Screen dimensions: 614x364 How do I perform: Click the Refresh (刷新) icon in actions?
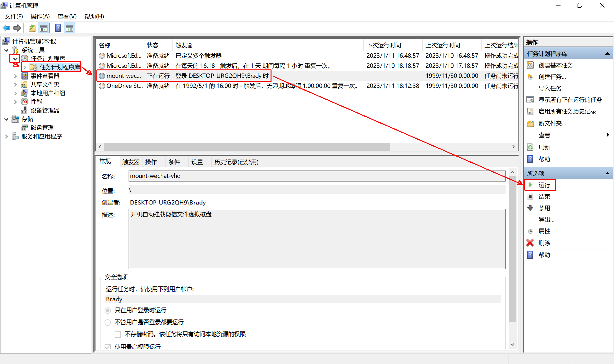530,148
